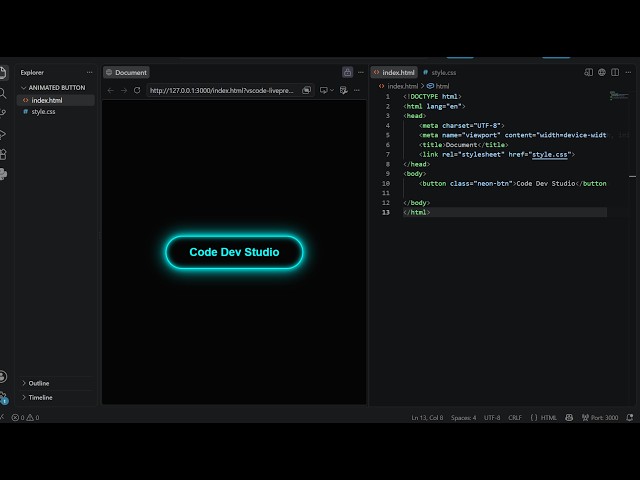This screenshot has width=640, height=480.
Task: Open Copilot status icon
Action: coord(569,418)
